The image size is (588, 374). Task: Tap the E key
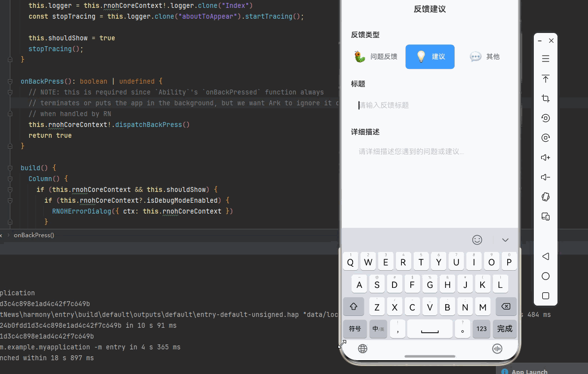[x=386, y=262]
